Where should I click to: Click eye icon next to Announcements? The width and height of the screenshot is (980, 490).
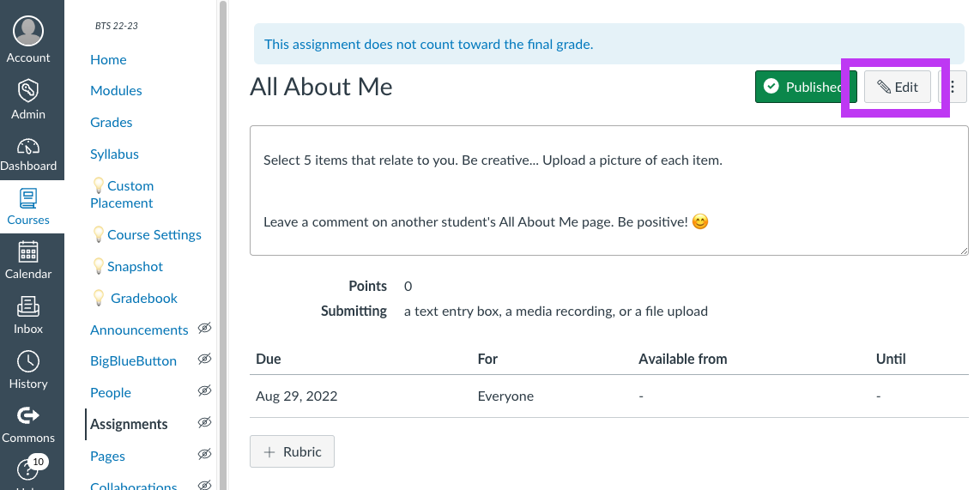[x=204, y=328]
